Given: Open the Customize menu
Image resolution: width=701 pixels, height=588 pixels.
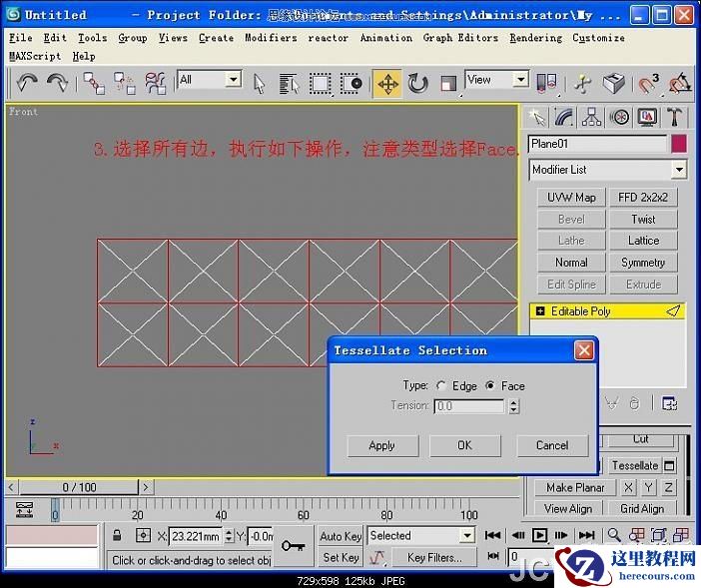Looking at the screenshot, I should (x=598, y=38).
